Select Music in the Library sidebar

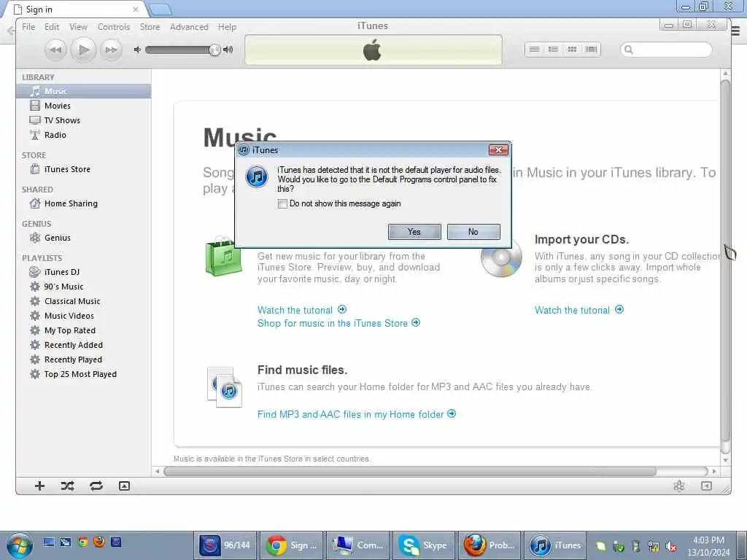(84, 91)
